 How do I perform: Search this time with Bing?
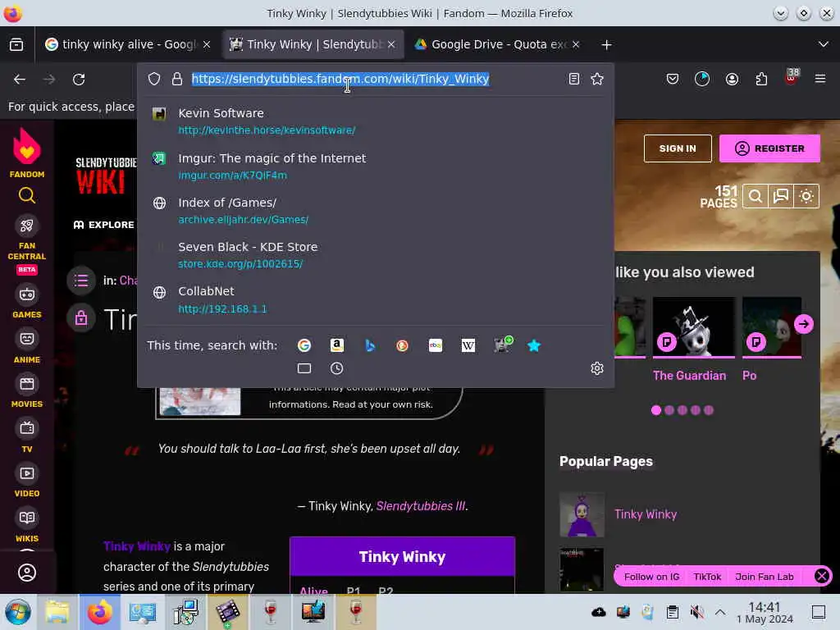(x=370, y=345)
